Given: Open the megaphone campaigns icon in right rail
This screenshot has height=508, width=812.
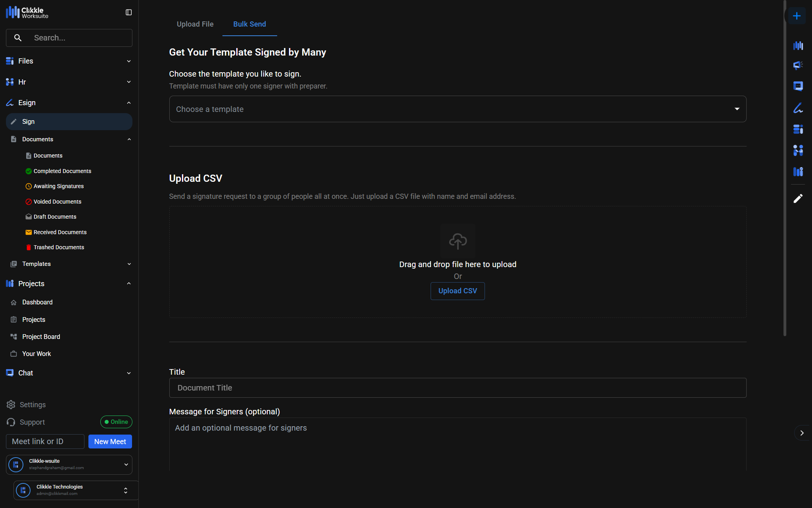Looking at the screenshot, I should [x=798, y=65].
